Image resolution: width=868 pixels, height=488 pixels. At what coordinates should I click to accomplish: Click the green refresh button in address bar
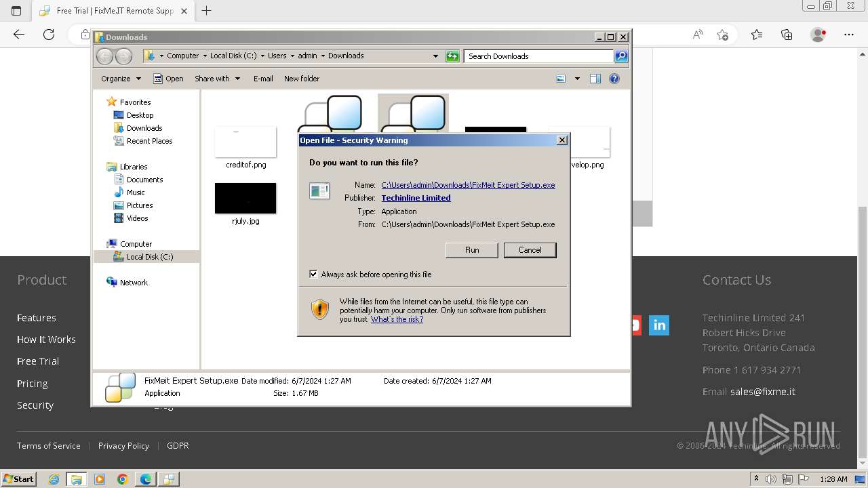[452, 56]
